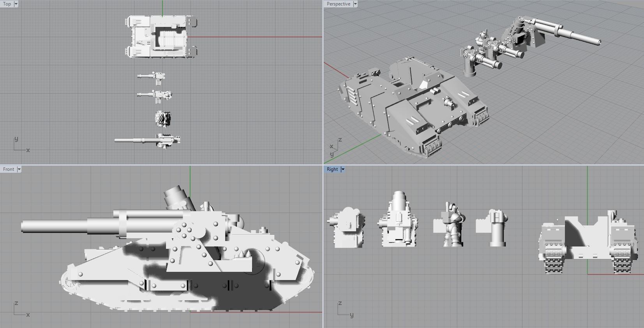
Task: Select the tank hull in Top view
Action: pos(160,37)
